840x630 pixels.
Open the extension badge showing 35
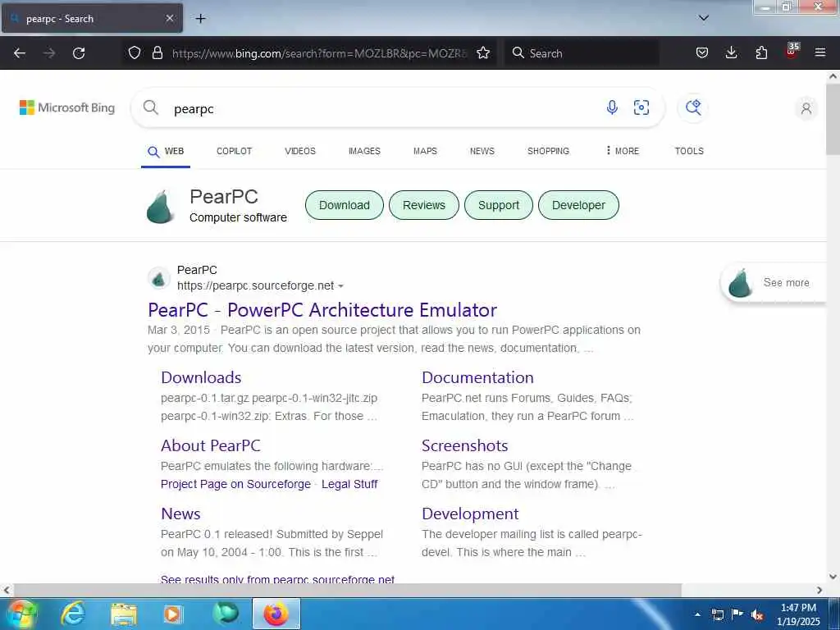pos(792,51)
